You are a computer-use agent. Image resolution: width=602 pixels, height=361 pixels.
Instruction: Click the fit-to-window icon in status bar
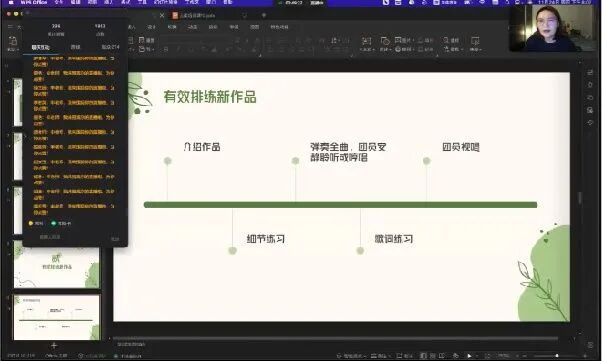pyautogui.click(x=488, y=356)
